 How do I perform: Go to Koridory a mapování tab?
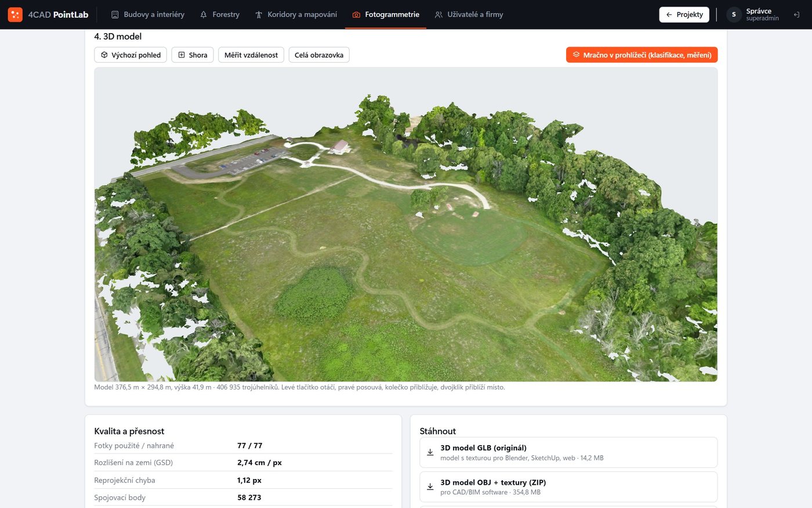(296, 15)
